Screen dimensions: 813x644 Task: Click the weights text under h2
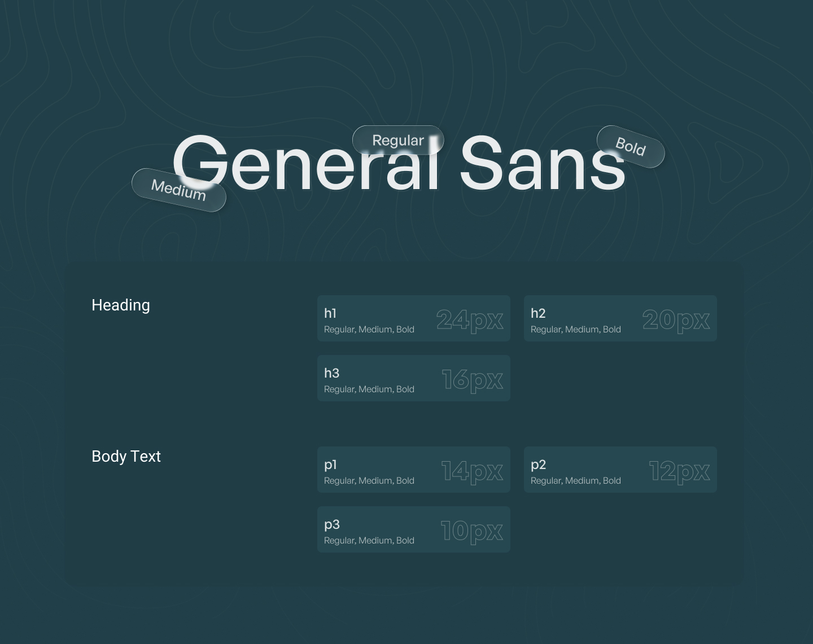[576, 329]
